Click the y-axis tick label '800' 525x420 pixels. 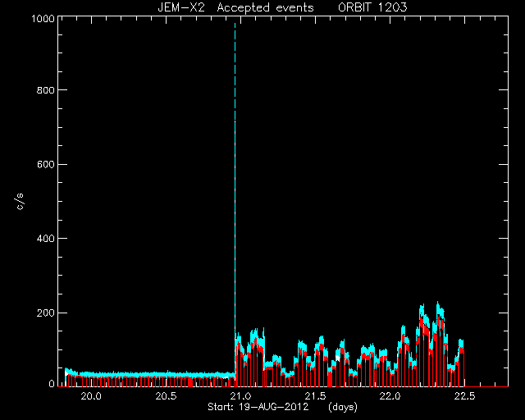(45, 90)
